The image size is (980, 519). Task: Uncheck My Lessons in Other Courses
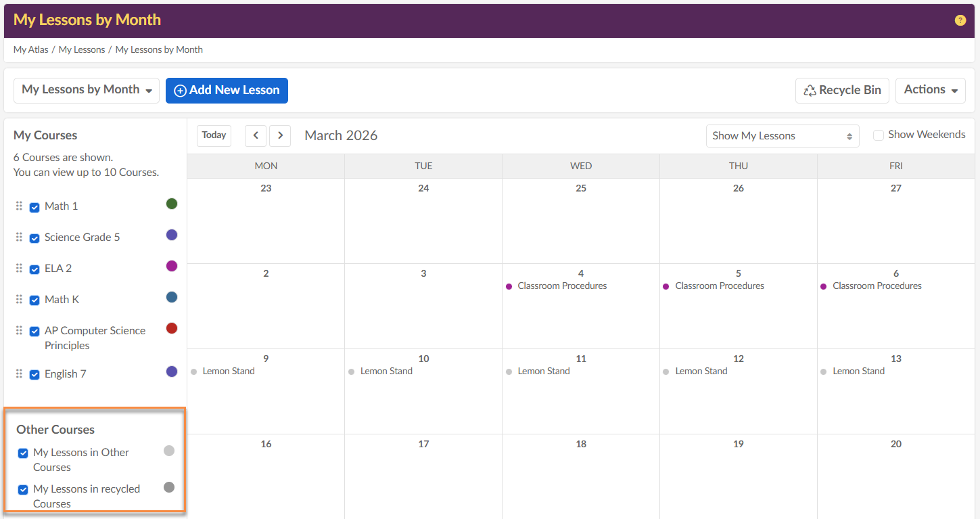coord(23,453)
